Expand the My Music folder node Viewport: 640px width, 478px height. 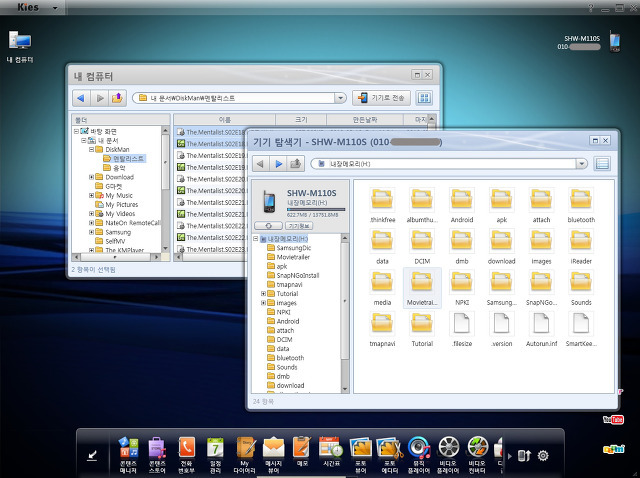[x=91, y=196]
